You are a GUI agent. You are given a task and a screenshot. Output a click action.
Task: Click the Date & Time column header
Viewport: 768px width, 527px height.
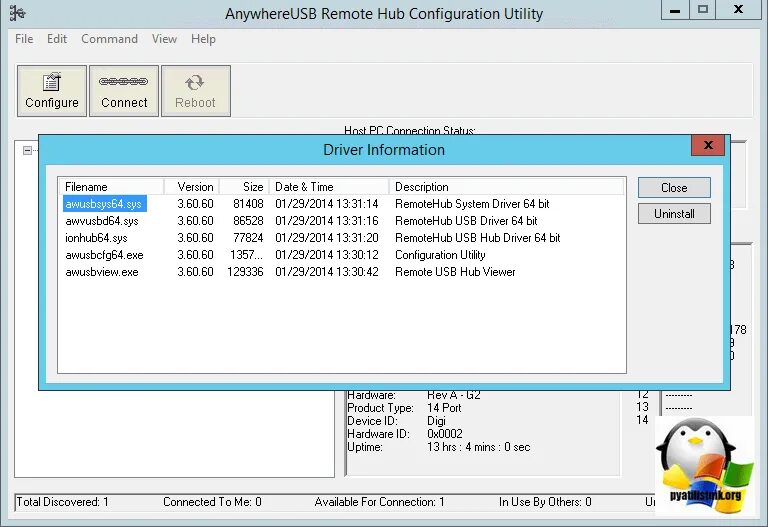329,187
